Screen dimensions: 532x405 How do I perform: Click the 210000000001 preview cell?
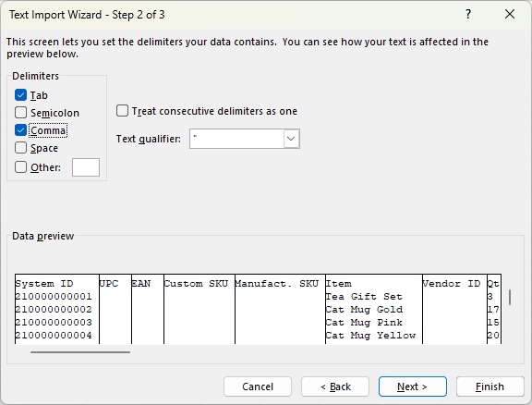coord(54,297)
